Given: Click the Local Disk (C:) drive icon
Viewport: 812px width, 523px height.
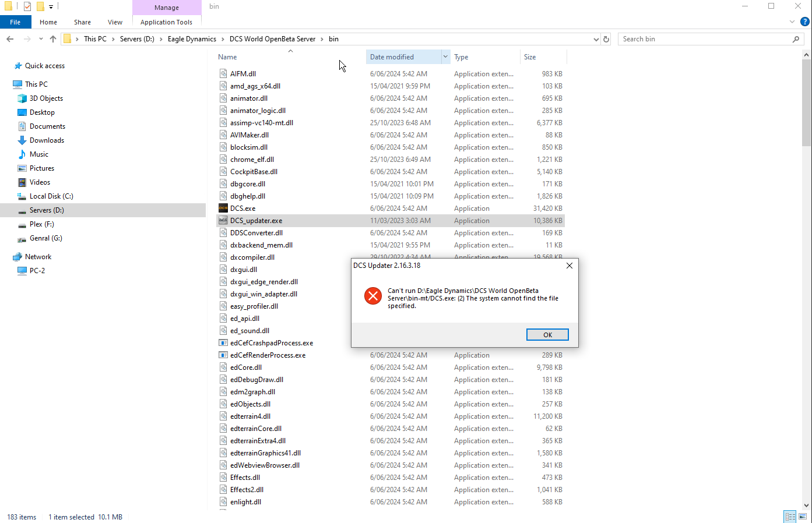Looking at the screenshot, I should point(22,196).
